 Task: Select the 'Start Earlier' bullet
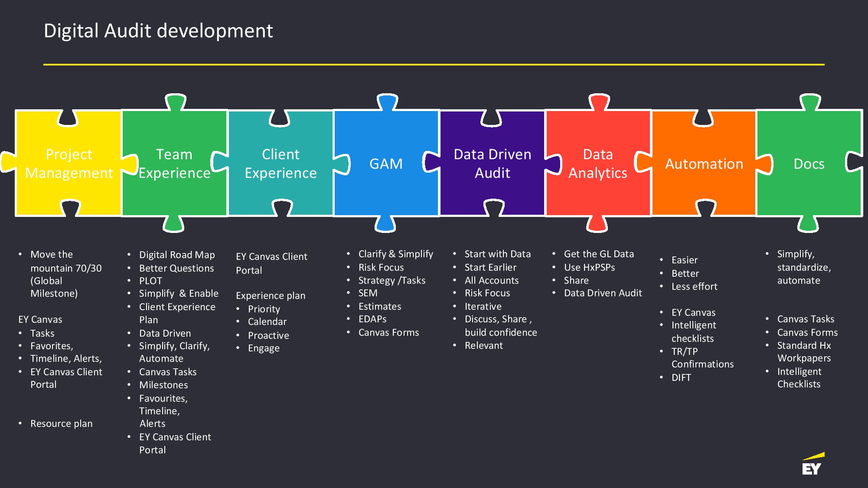tap(490, 267)
